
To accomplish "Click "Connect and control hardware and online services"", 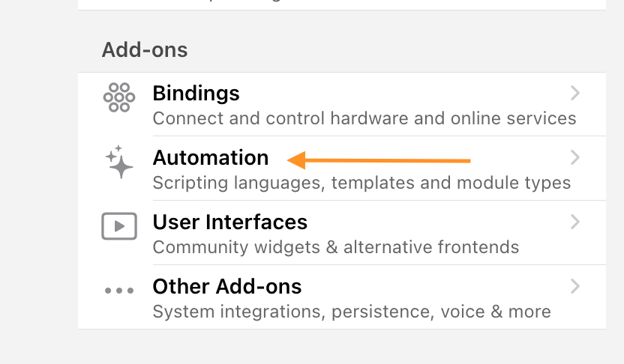I will [x=364, y=118].
